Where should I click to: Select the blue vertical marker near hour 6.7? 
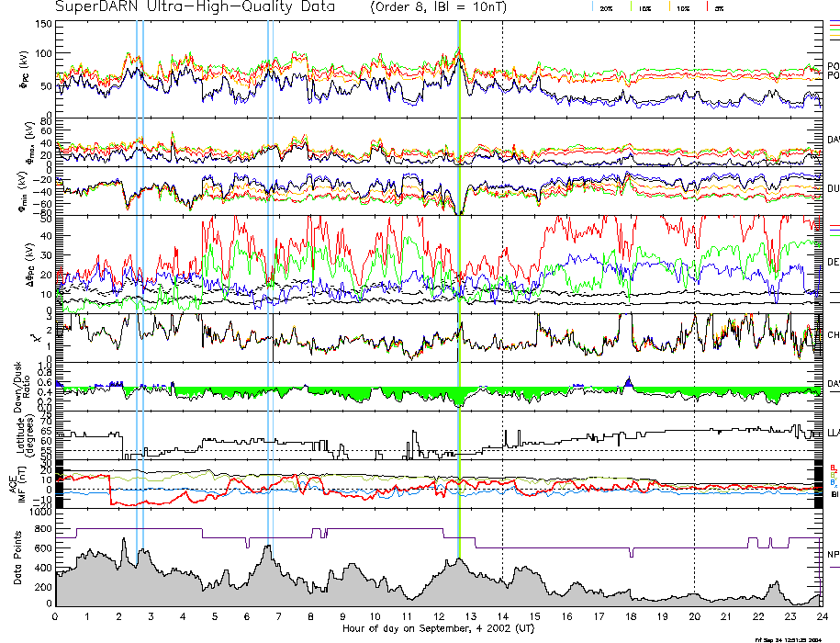(268, 276)
